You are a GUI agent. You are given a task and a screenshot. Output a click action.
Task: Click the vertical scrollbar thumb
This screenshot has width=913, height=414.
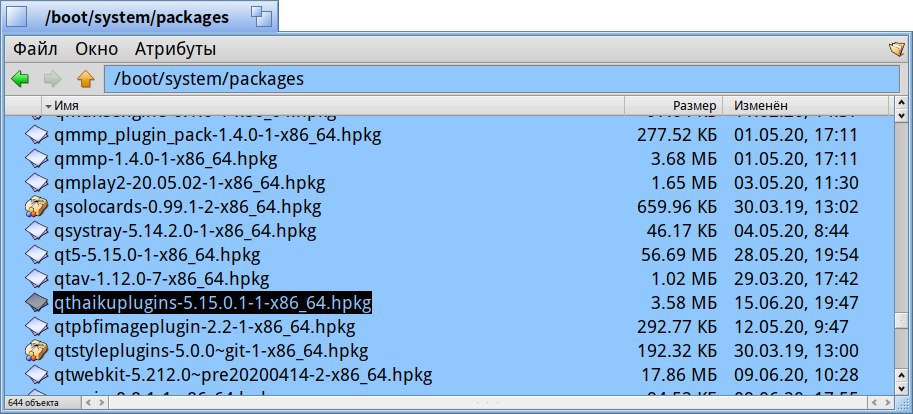[901, 321]
